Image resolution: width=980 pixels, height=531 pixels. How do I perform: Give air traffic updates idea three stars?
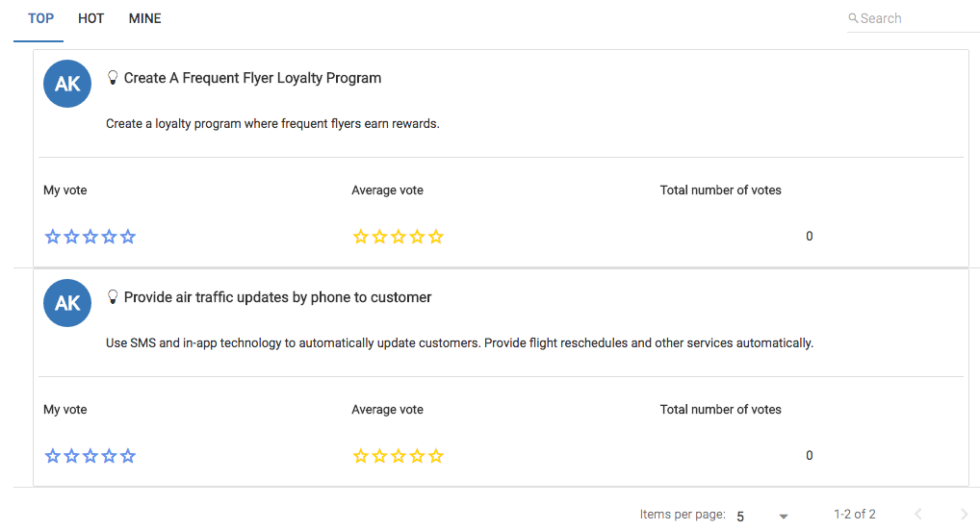(x=90, y=456)
